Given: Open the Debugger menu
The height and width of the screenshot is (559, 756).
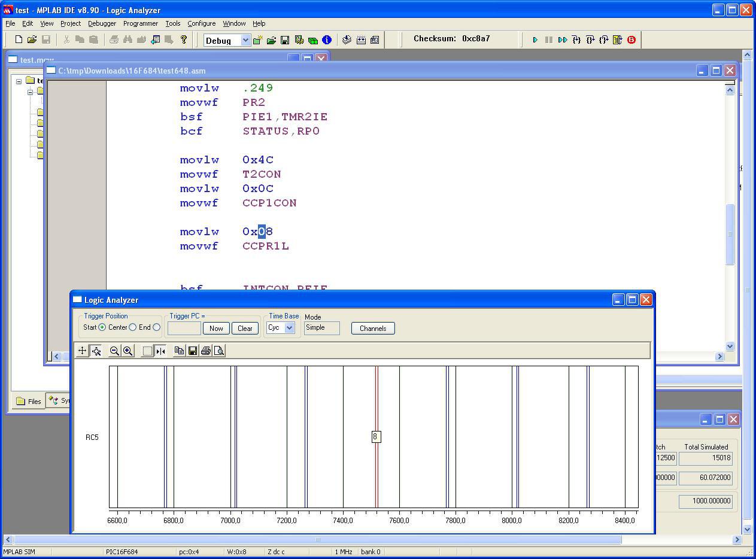Looking at the screenshot, I should tap(102, 23).
